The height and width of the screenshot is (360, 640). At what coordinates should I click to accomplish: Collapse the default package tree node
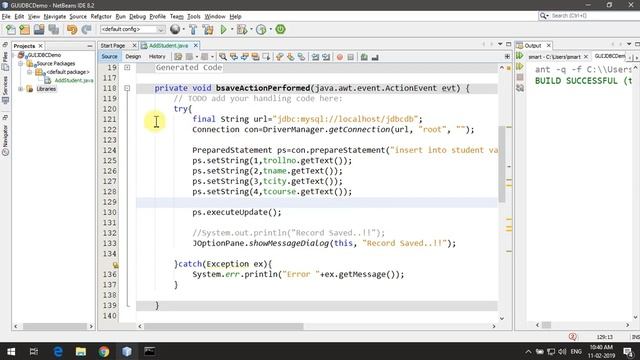coord(30,72)
